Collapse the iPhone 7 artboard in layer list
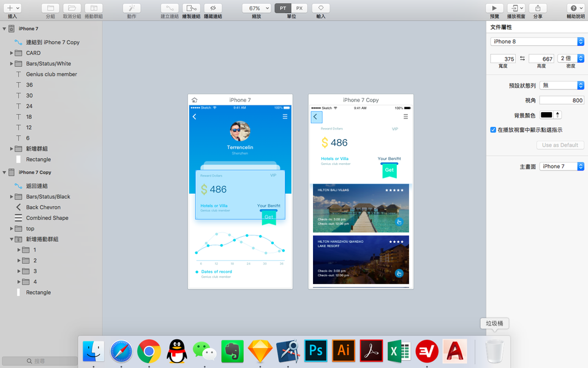The height and width of the screenshot is (368, 588). pos(4,29)
